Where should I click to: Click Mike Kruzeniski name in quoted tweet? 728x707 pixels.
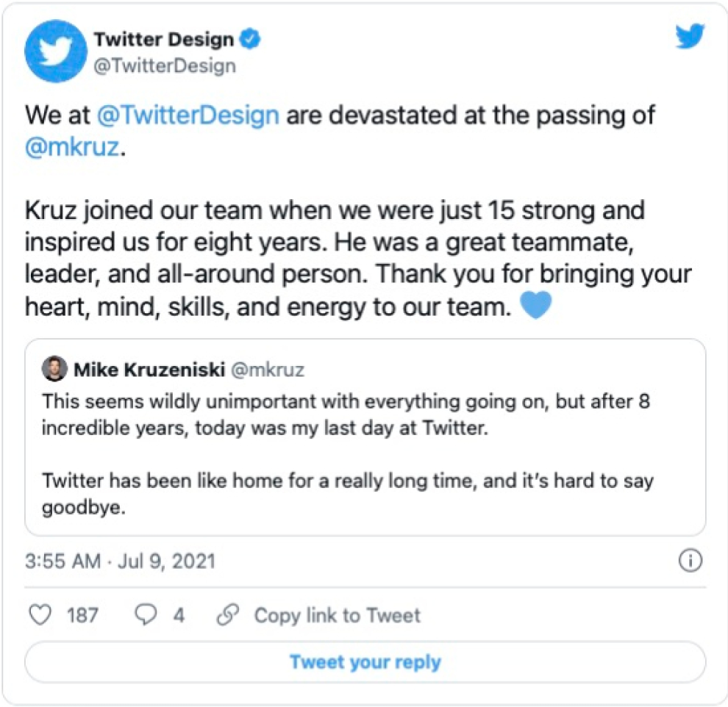pos(149,369)
